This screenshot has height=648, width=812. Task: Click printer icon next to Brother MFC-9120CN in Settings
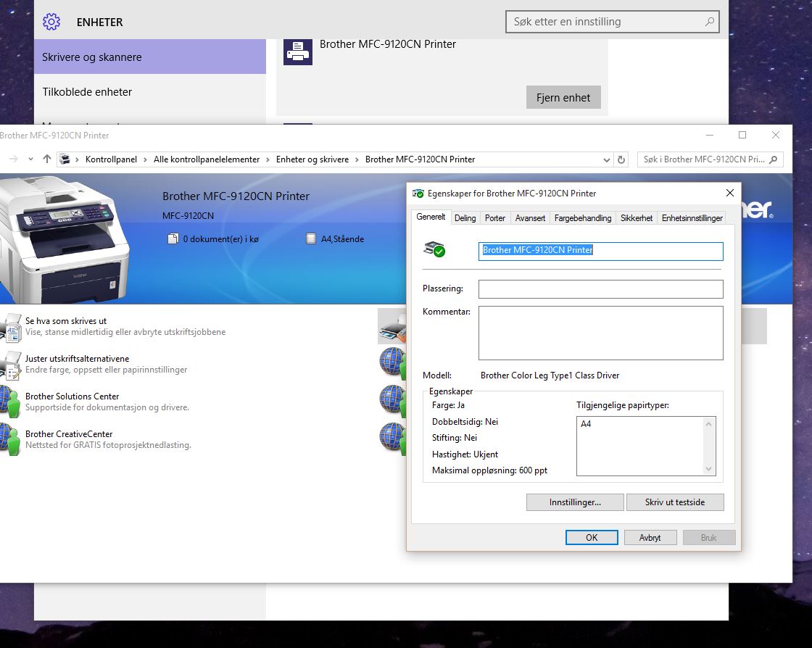(298, 51)
